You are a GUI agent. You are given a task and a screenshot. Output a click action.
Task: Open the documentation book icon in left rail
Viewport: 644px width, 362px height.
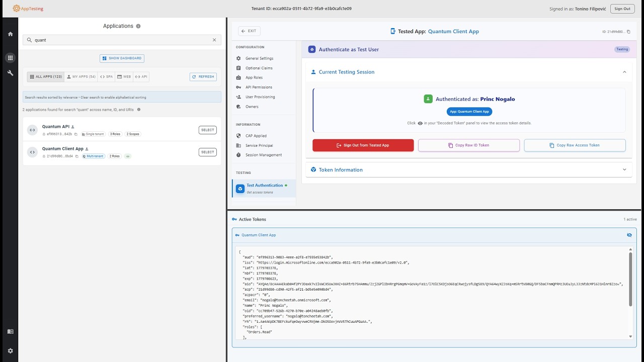tap(10, 331)
